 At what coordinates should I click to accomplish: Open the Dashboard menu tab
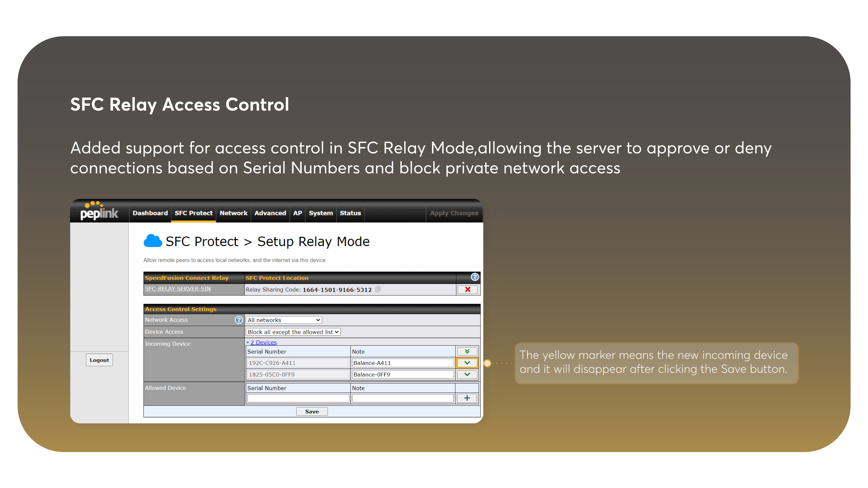pyautogui.click(x=149, y=213)
